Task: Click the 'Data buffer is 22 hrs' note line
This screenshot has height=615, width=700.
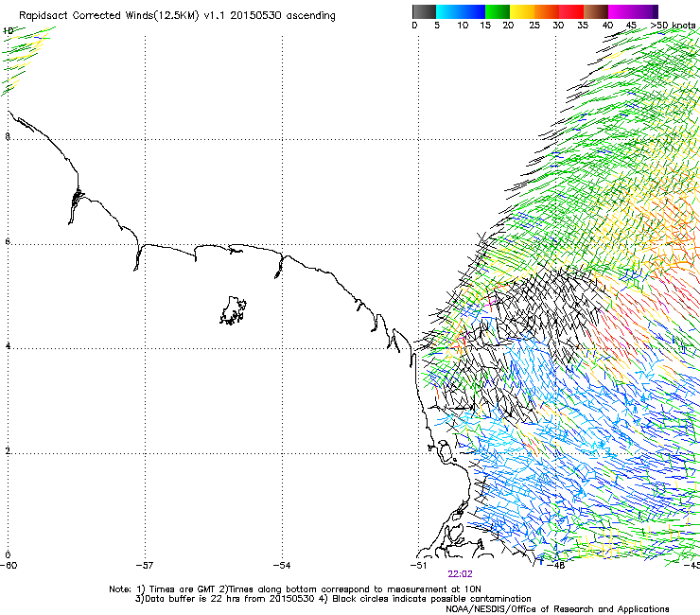Action: coord(333,599)
